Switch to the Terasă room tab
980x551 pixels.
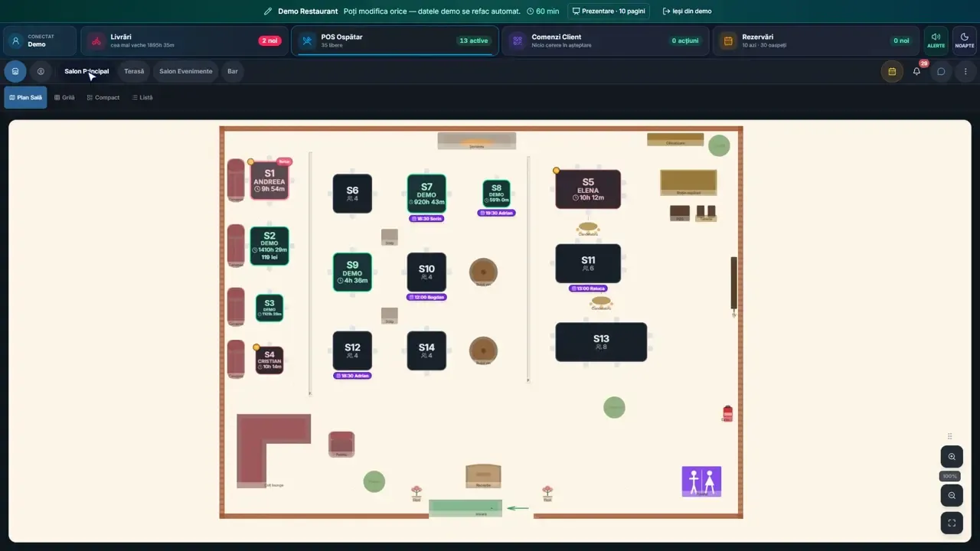[x=134, y=71]
